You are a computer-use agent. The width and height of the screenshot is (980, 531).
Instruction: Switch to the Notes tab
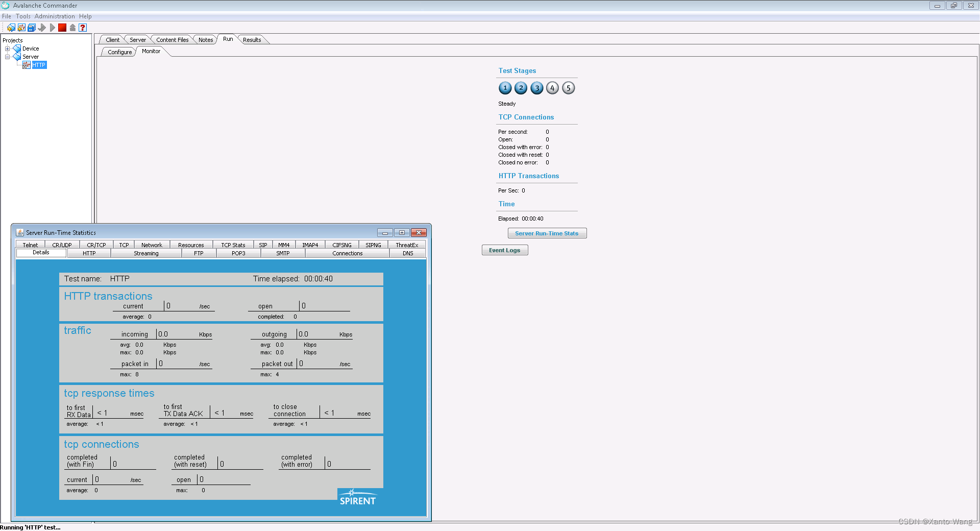tap(206, 40)
